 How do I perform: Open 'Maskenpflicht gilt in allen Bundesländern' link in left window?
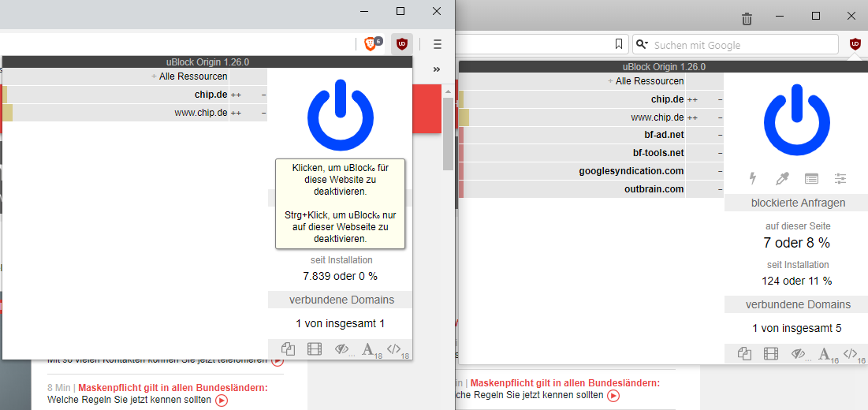pyautogui.click(x=173, y=387)
